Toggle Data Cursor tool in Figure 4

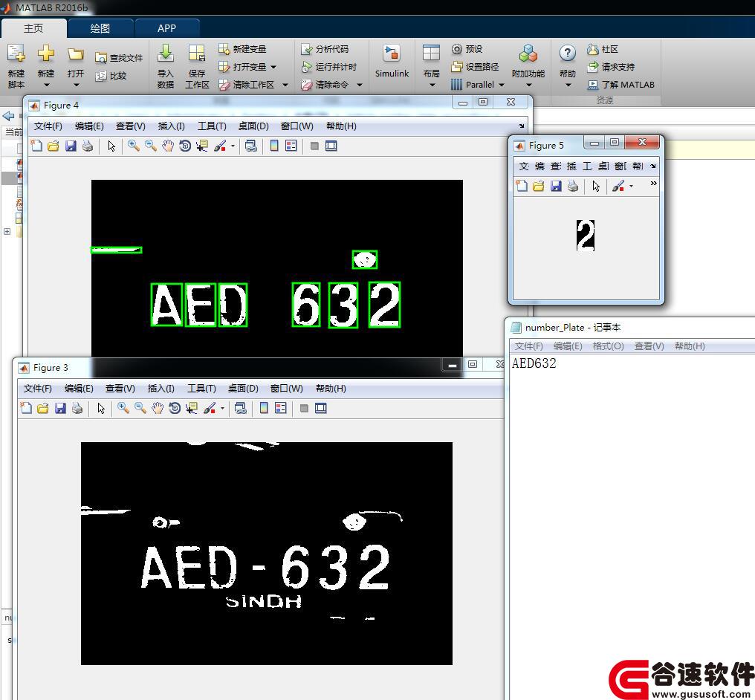202,146
